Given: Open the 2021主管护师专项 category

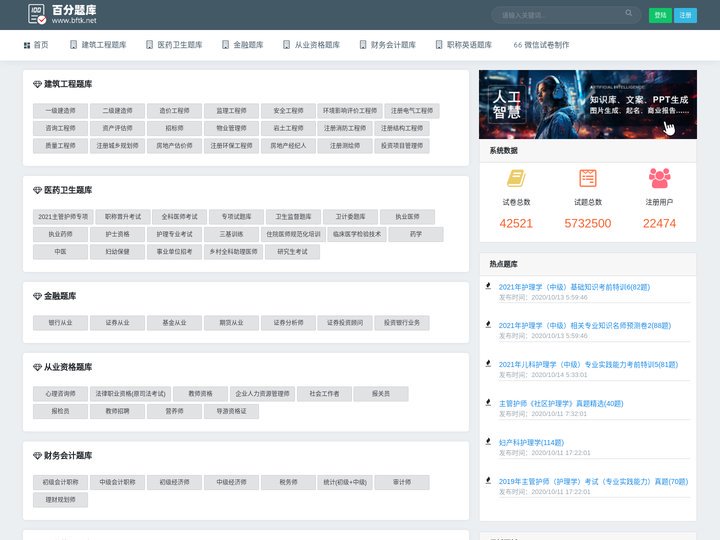Looking at the screenshot, I should [x=63, y=217].
